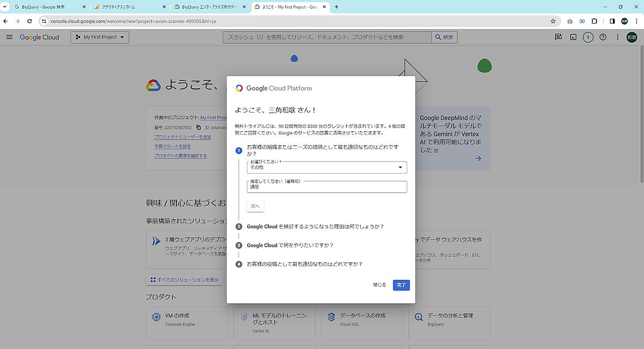Viewport: 644px width, 349px height.
Task: Open the AI chat assistant icon
Action: (x=559, y=37)
